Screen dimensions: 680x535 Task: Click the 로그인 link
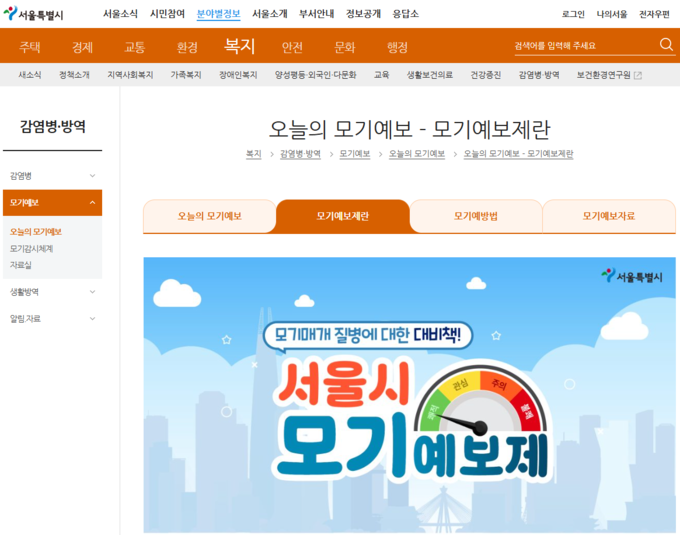573,14
